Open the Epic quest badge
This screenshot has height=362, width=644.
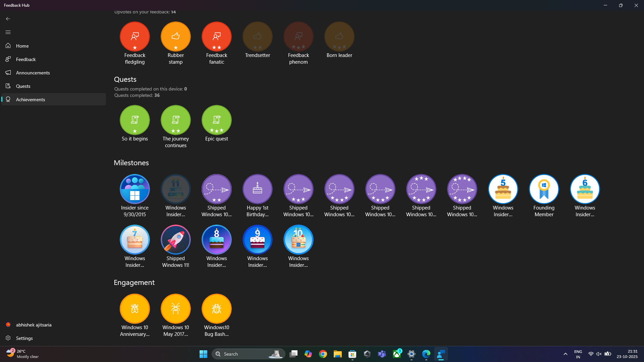(x=217, y=120)
